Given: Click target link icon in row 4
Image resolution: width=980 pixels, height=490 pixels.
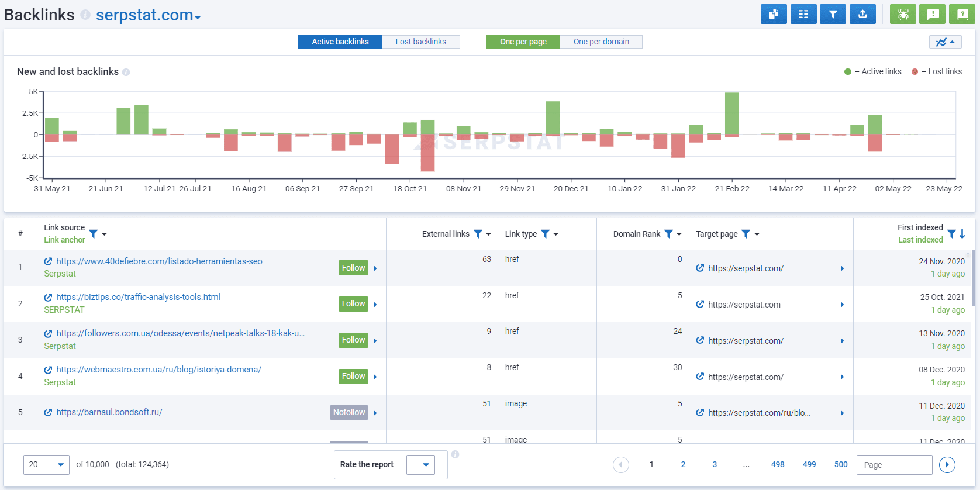Looking at the screenshot, I should [x=700, y=377].
